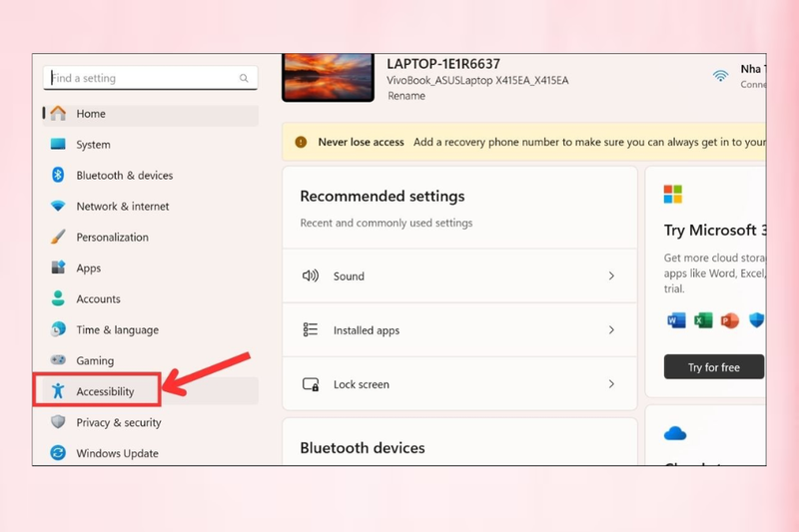The height and width of the screenshot is (532, 799).
Task: Click the Defender shield icon in promo
Action: 757,320
